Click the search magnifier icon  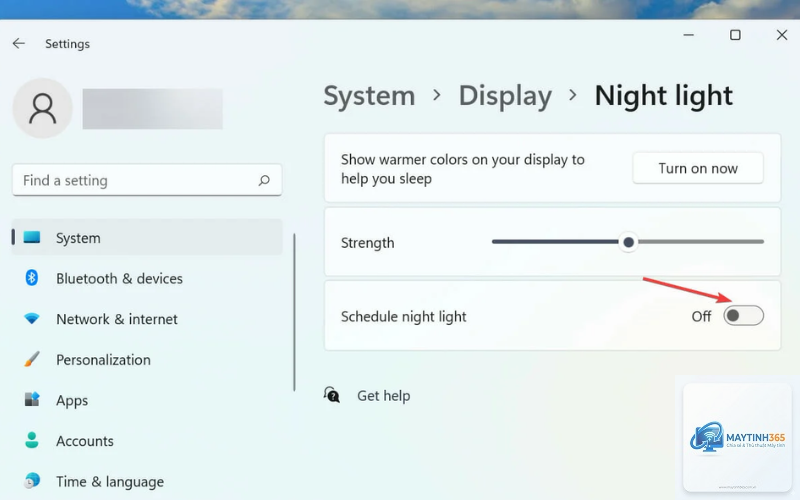(264, 180)
